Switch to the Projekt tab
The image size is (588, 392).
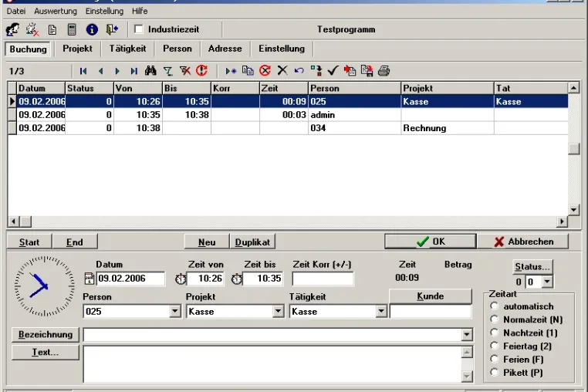tap(77, 49)
